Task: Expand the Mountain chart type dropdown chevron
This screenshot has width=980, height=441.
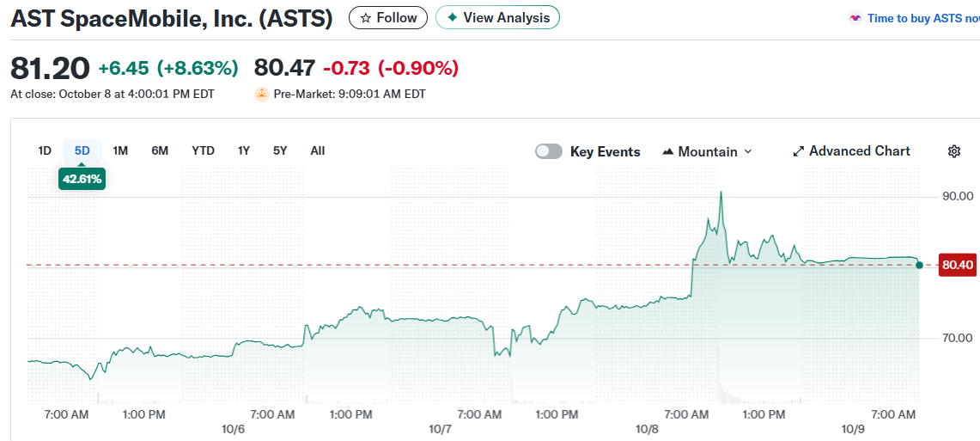Action: [747, 151]
